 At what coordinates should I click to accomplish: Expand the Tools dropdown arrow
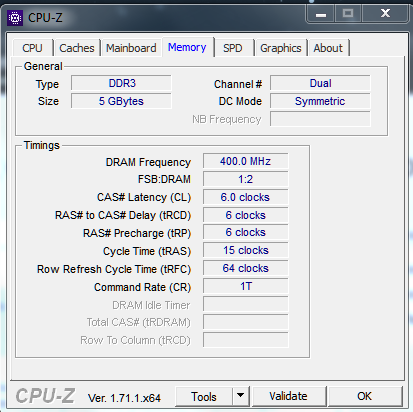click(x=241, y=396)
